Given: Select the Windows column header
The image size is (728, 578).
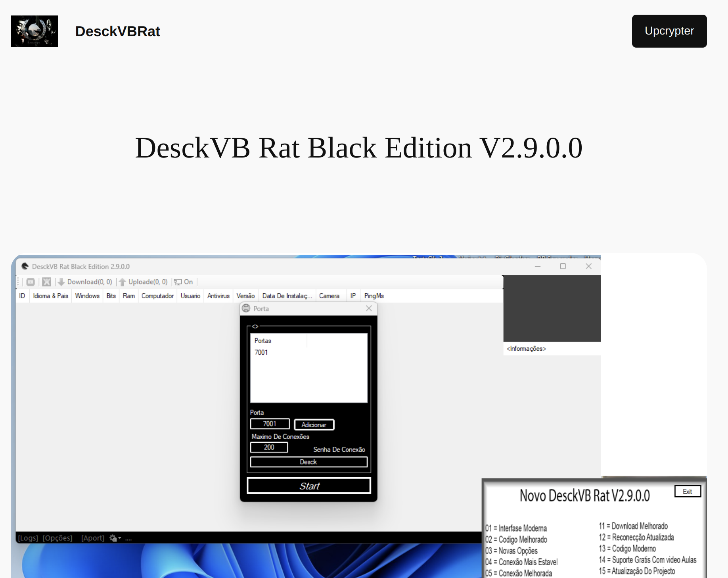Looking at the screenshot, I should click(87, 296).
